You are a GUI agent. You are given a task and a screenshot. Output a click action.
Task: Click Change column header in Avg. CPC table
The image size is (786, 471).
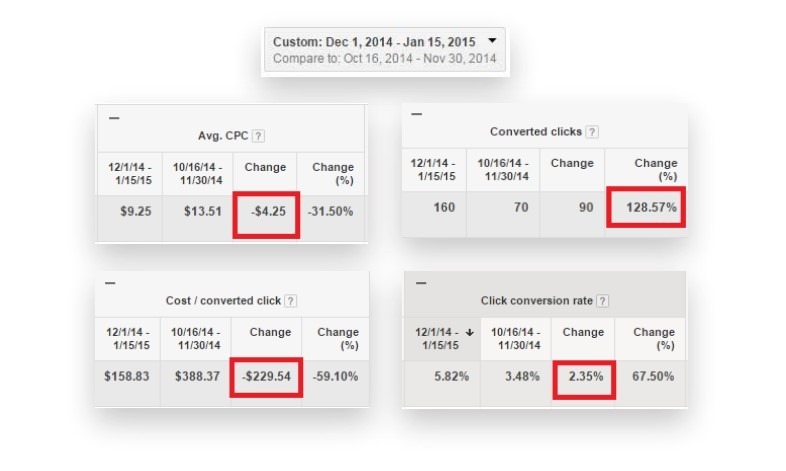(265, 167)
